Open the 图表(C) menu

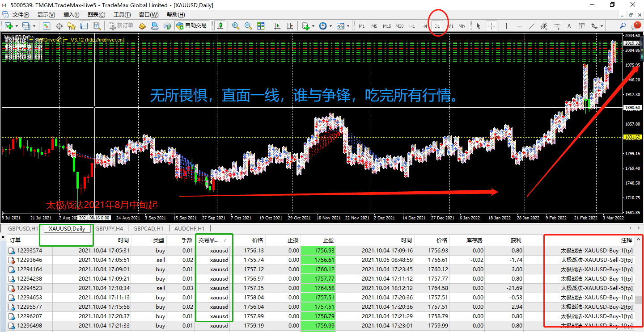pyautogui.click(x=97, y=15)
